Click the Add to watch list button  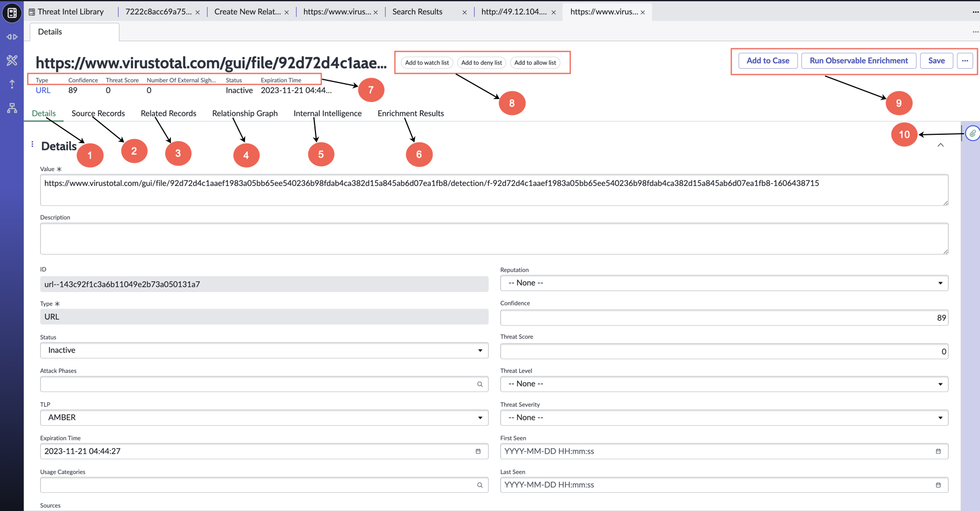point(427,63)
